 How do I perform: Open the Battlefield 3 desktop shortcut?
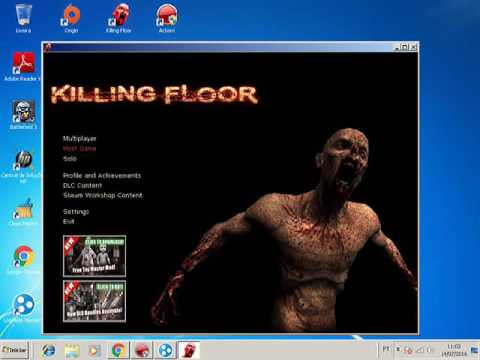(23, 115)
